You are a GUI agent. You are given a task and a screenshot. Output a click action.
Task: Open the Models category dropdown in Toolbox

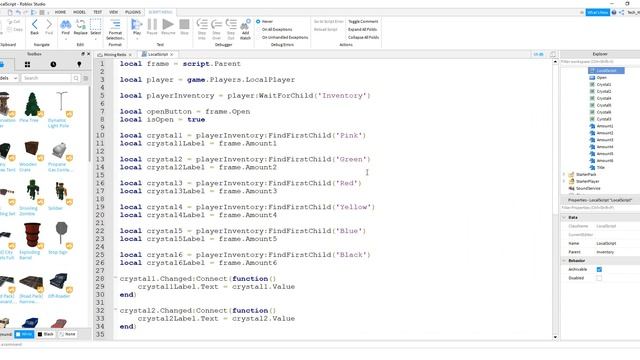(9, 78)
